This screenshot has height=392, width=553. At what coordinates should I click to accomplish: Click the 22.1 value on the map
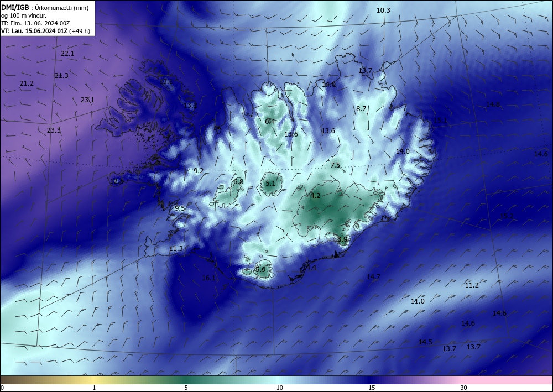[x=67, y=54]
